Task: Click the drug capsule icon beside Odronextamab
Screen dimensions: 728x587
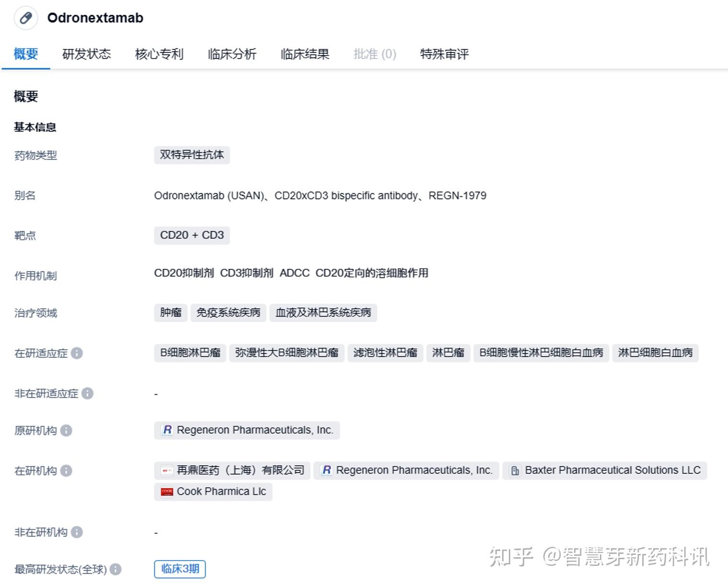Action: pyautogui.click(x=26, y=18)
